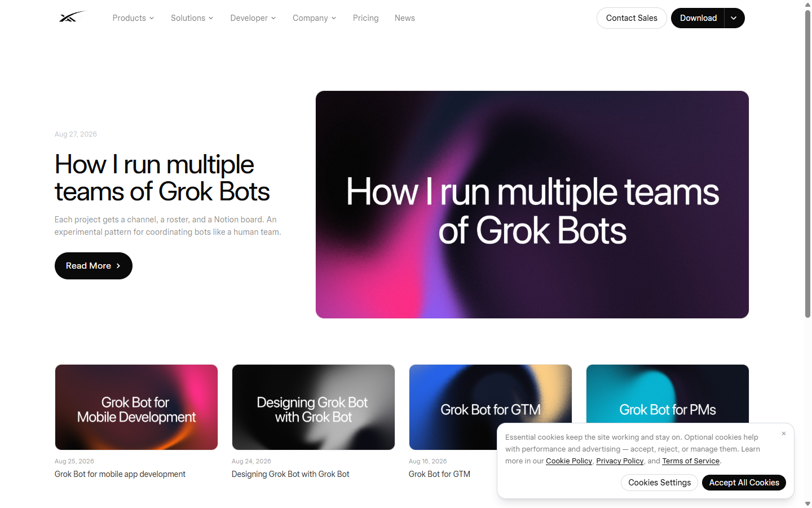
Task: Expand the Download options chevron
Action: pyautogui.click(x=734, y=18)
